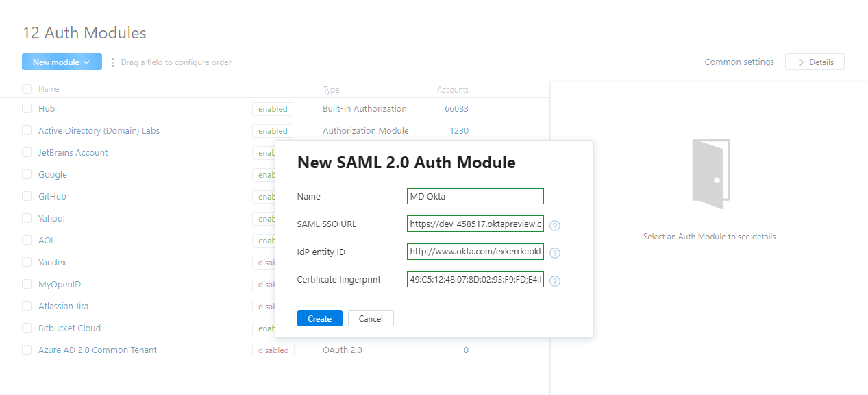Click the Name field containing MD Okta
Screen dimensions: 868x395
pos(475,196)
